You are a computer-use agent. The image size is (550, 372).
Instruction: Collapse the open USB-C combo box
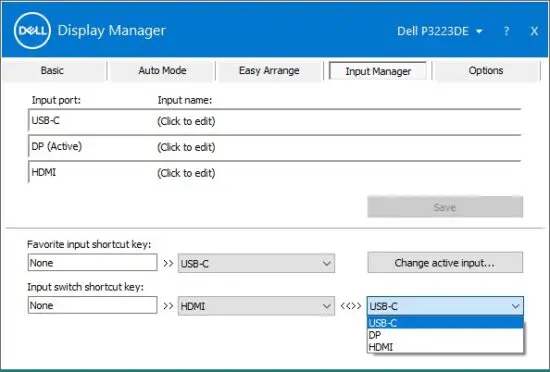[445, 306]
